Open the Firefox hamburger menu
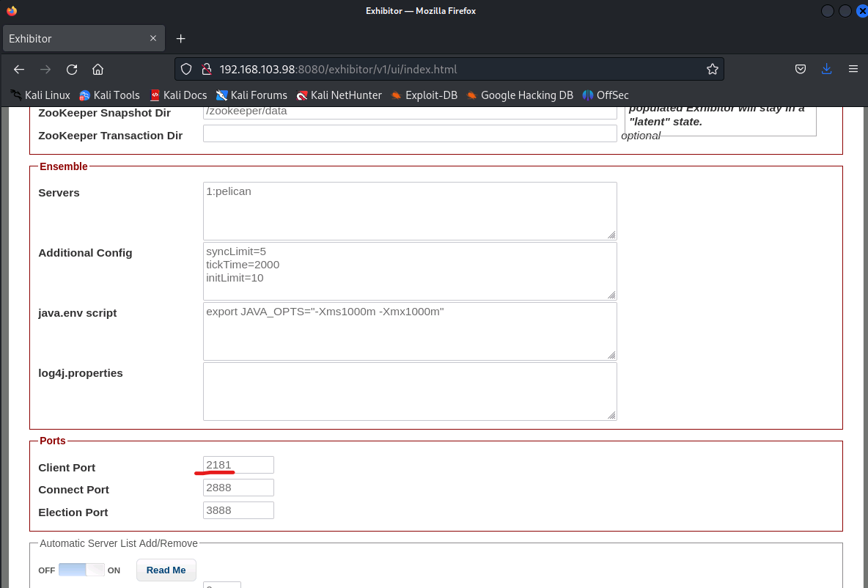The image size is (868, 588). click(853, 69)
